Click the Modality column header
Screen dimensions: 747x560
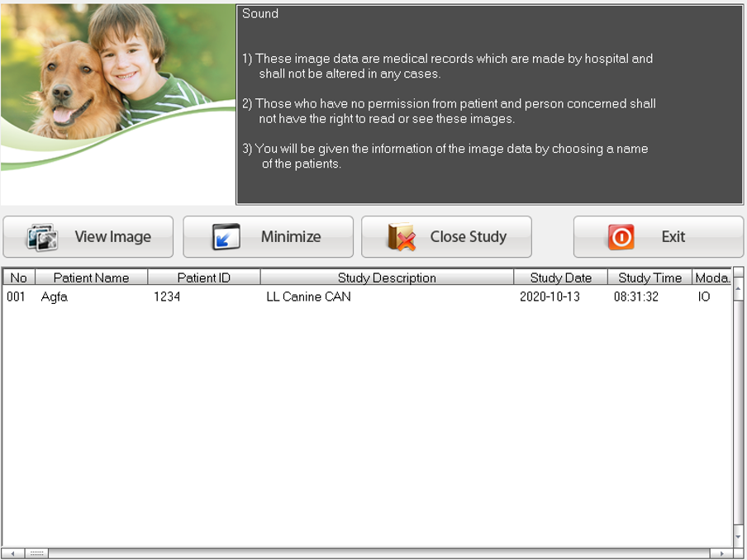pos(711,278)
